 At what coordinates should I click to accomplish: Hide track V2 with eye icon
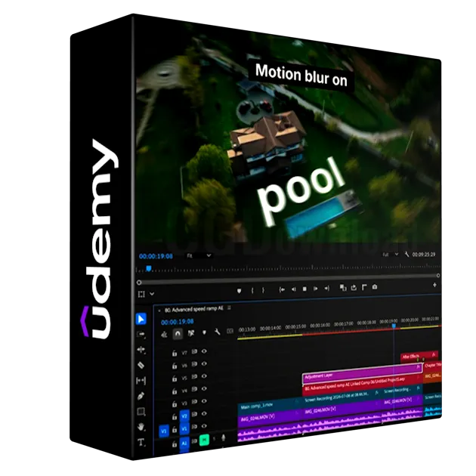[204, 414]
